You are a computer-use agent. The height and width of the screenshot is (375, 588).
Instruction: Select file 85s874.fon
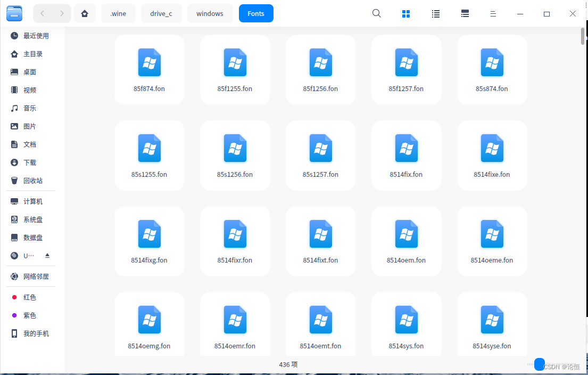[492, 70]
